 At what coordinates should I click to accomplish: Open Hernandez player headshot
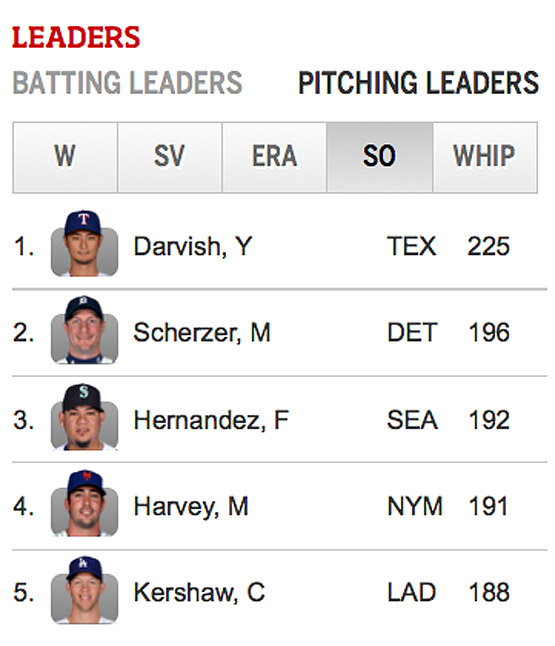84,417
